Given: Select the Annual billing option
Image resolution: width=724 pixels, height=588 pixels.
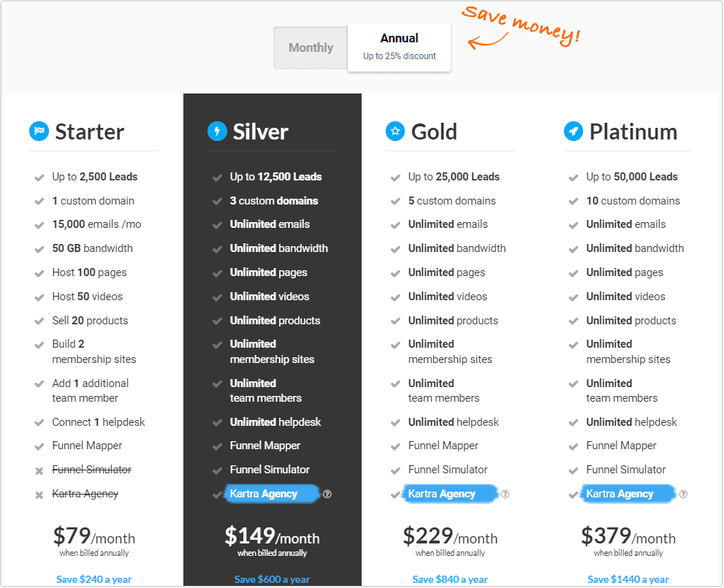Looking at the screenshot, I should [x=399, y=47].
